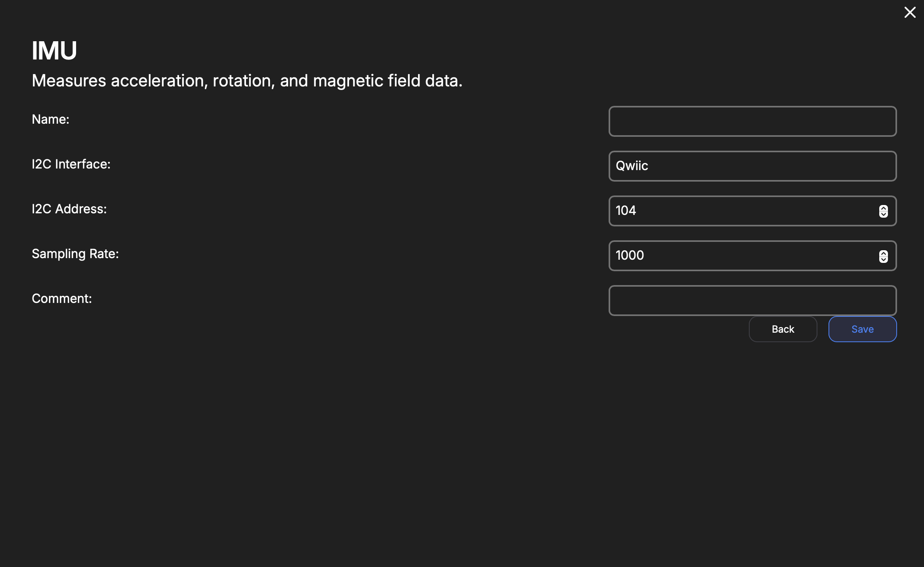
Task: Select the 1000 value in Sampling Rate
Action: (630, 255)
